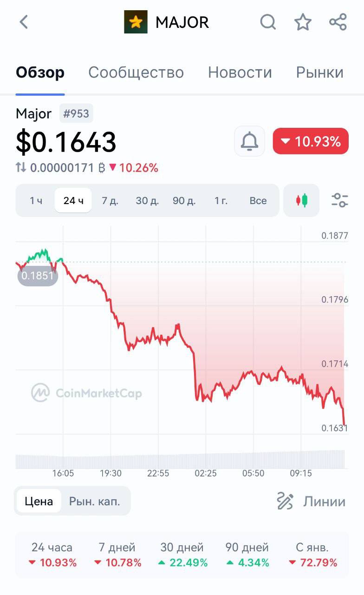Tap the share icon
The image size is (364, 595).
point(338,22)
